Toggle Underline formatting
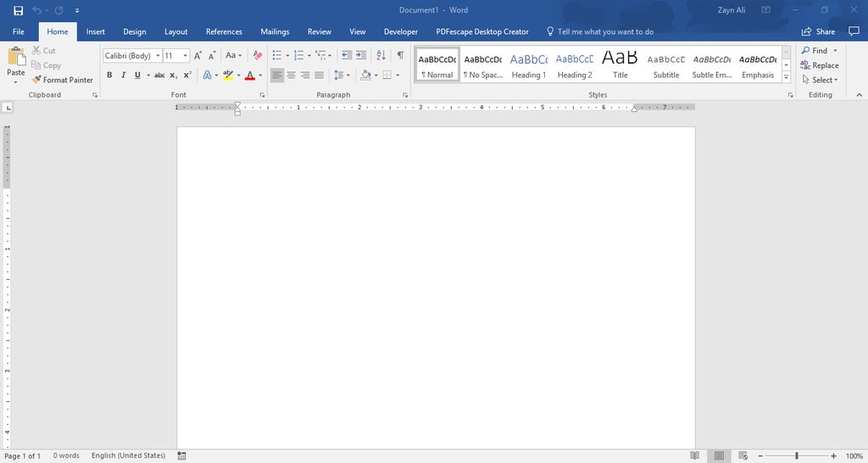 (137, 75)
